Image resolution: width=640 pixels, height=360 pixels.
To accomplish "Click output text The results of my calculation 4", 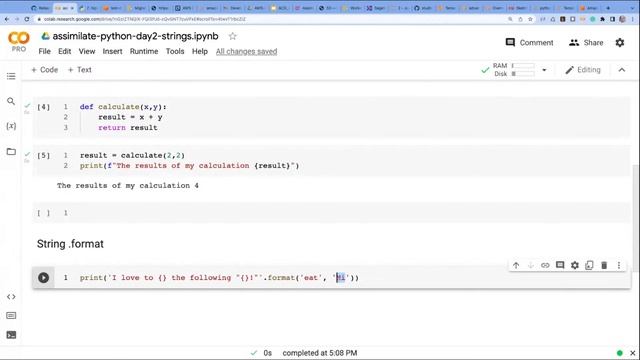I will click(x=128, y=186).
